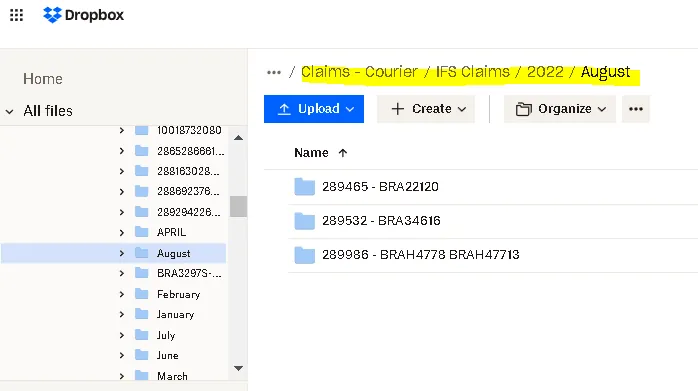Expand the 288692376 folder chevron
698x391 pixels.
[122, 191]
